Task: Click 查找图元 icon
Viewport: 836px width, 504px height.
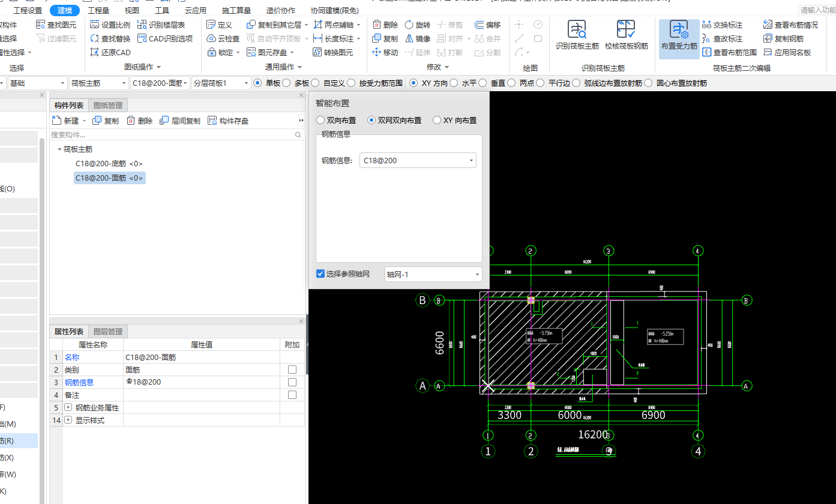Action: [41, 25]
